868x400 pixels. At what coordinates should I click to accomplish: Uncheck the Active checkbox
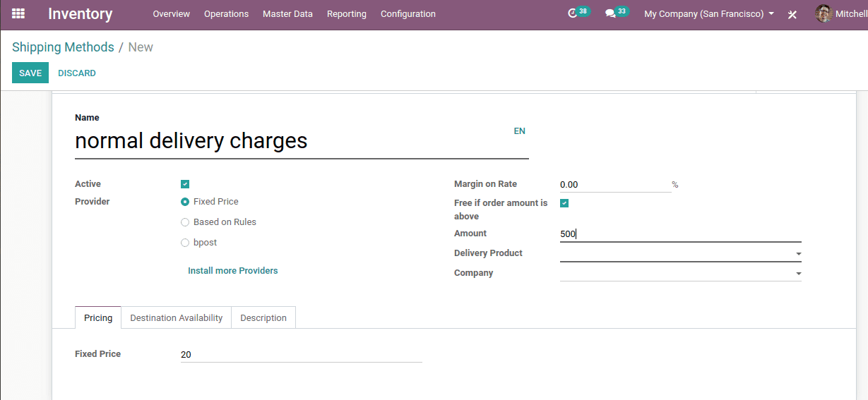[185, 184]
